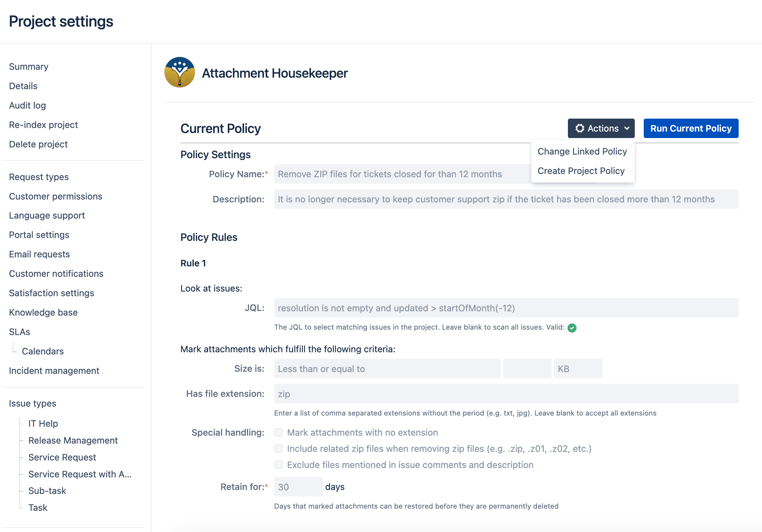
Task: Select "Change Linked Policy" from the menu
Action: pos(582,151)
